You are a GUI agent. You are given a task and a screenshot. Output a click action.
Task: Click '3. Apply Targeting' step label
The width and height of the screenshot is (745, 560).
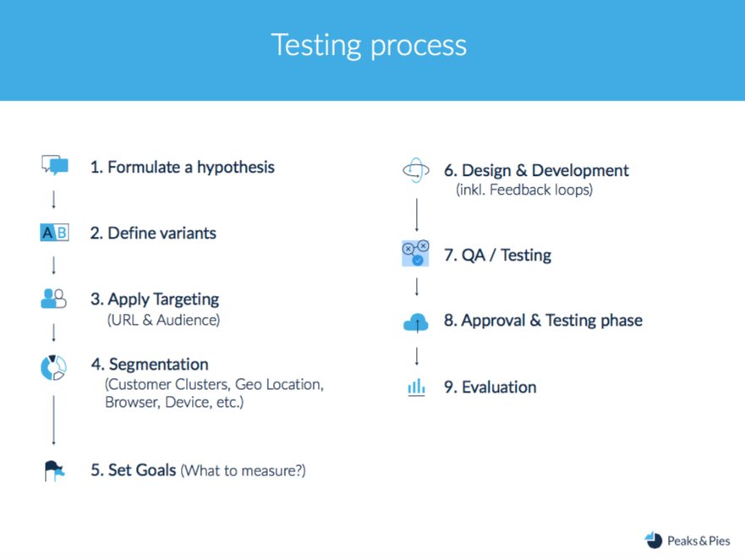[155, 299]
